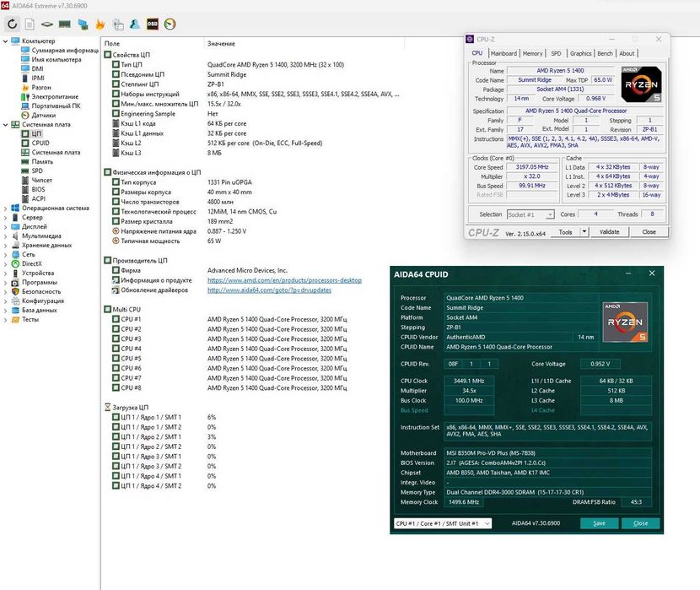Open CPU core selector dropdown in AIDA64 CPUID
700x590 pixels.
pyautogui.click(x=443, y=523)
